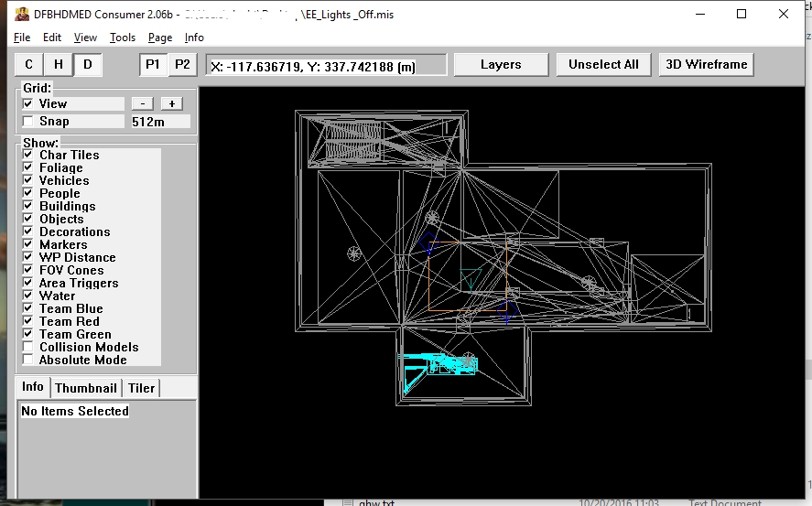The width and height of the screenshot is (812, 506).
Task: Toggle Markers visibility
Action: [28, 243]
